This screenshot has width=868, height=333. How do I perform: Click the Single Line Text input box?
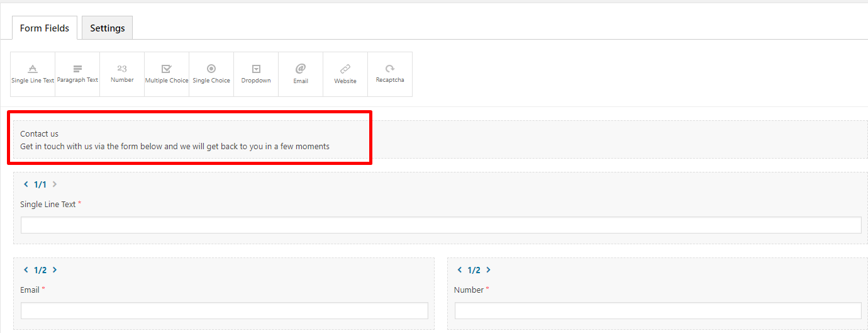click(x=441, y=225)
